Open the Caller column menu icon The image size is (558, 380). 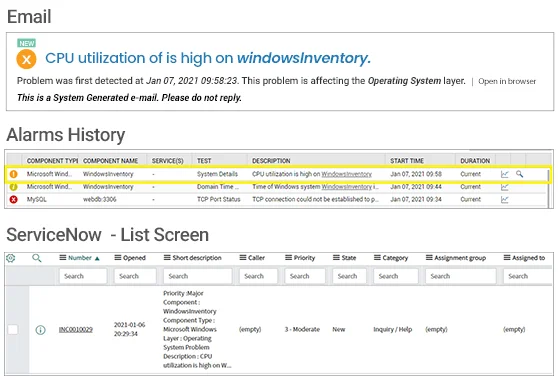pyautogui.click(x=243, y=258)
